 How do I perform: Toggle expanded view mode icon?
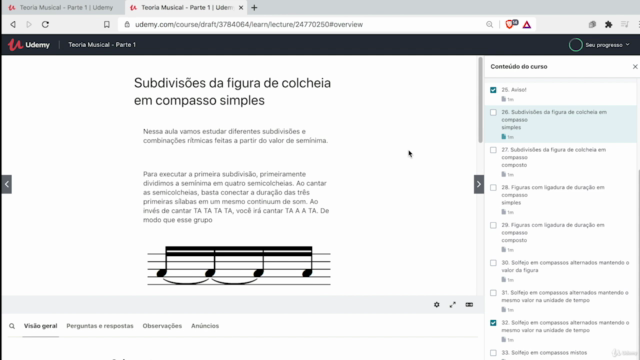(469, 305)
